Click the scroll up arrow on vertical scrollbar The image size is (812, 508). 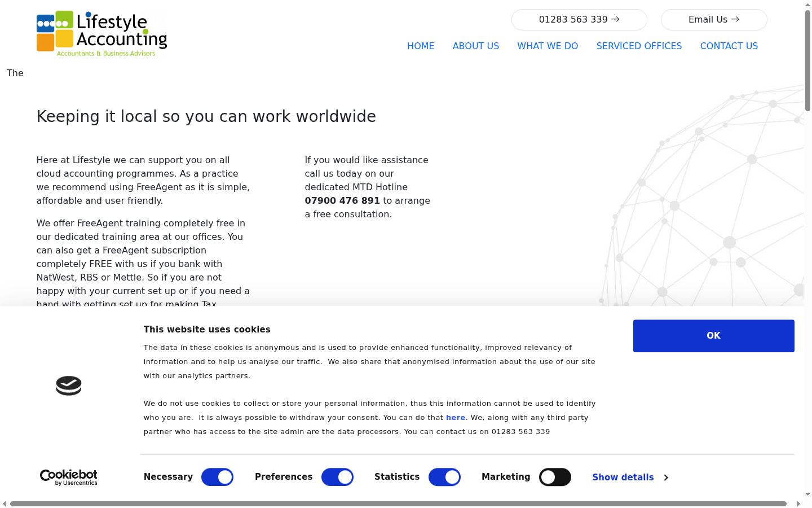(807, 4)
